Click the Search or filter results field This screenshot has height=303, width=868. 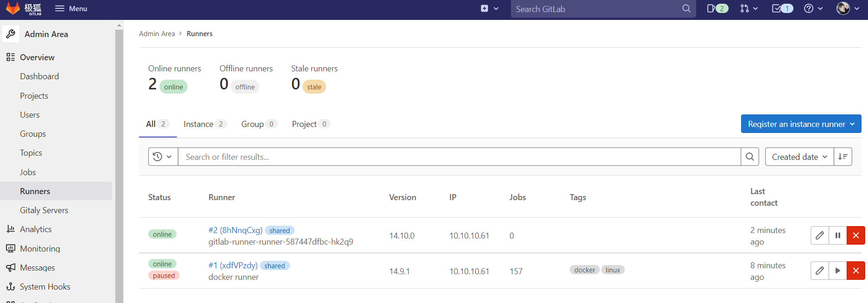click(x=459, y=157)
